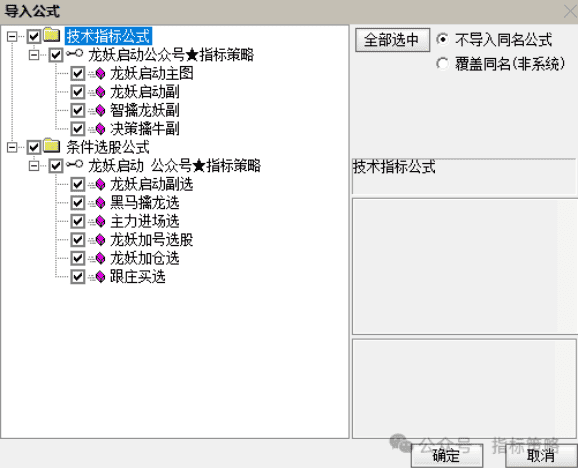Select the 覆盖同名(非系统) radio option

[442, 64]
